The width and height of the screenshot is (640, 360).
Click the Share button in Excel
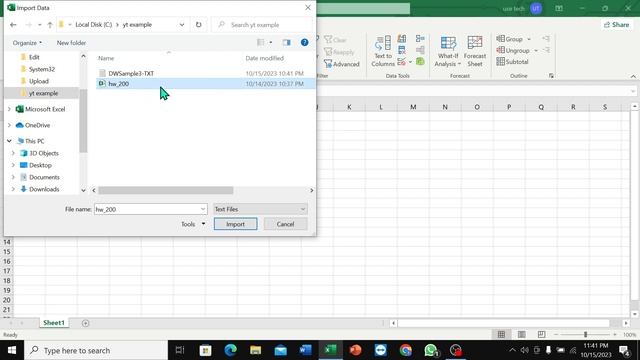(616, 24)
